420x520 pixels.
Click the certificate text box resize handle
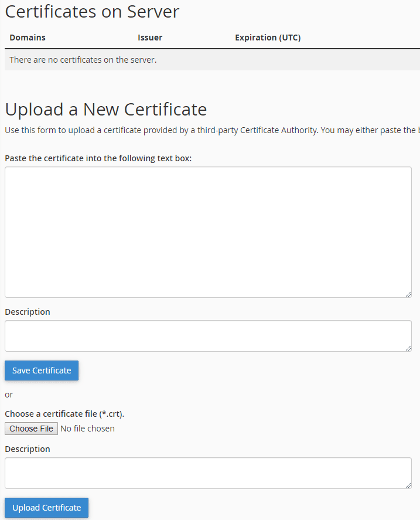408,294
